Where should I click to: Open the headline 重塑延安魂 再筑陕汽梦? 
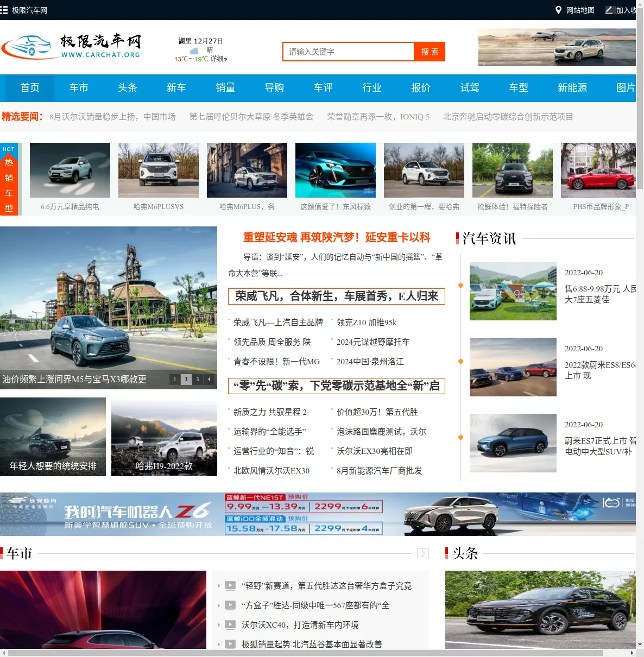tap(337, 237)
